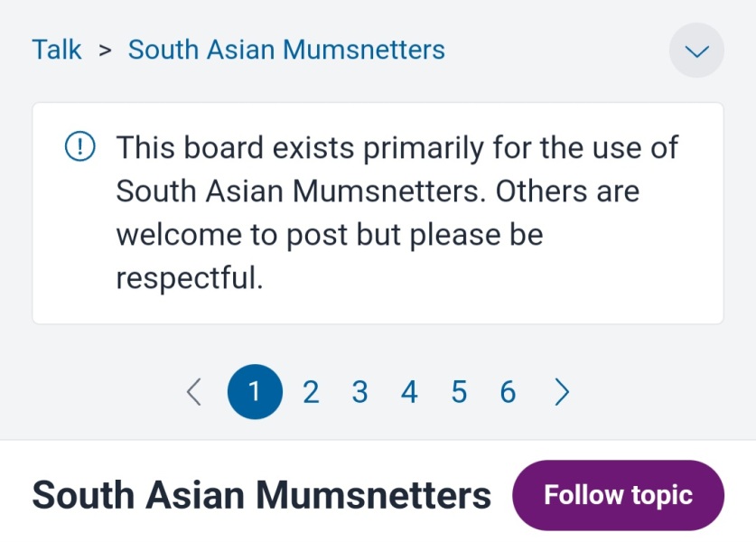The height and width of the screenshot is (542, 756).
Task: Jump to page 3 of topic
Action: 359,392
